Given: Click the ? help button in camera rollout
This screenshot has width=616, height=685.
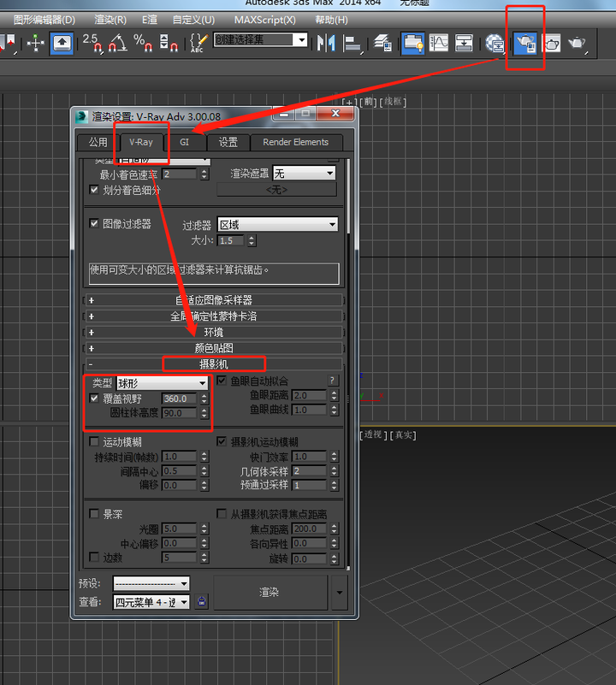Looking at the screenshot, I should point(332,381).
